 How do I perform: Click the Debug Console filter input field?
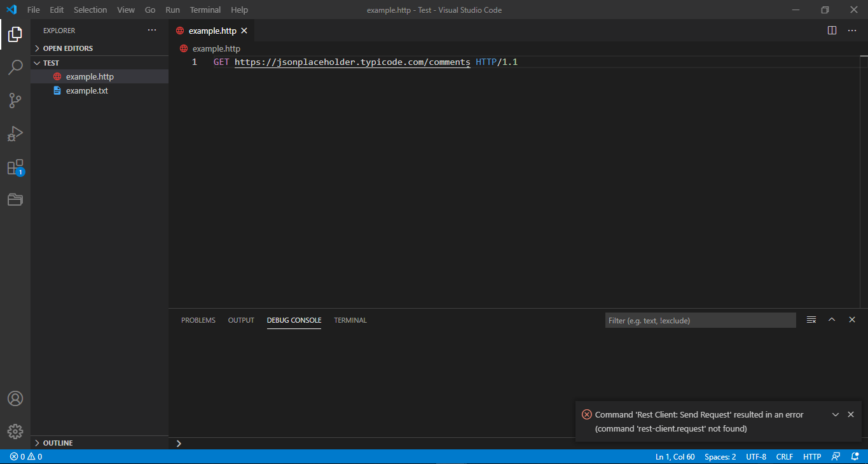[x=699, y=320]
